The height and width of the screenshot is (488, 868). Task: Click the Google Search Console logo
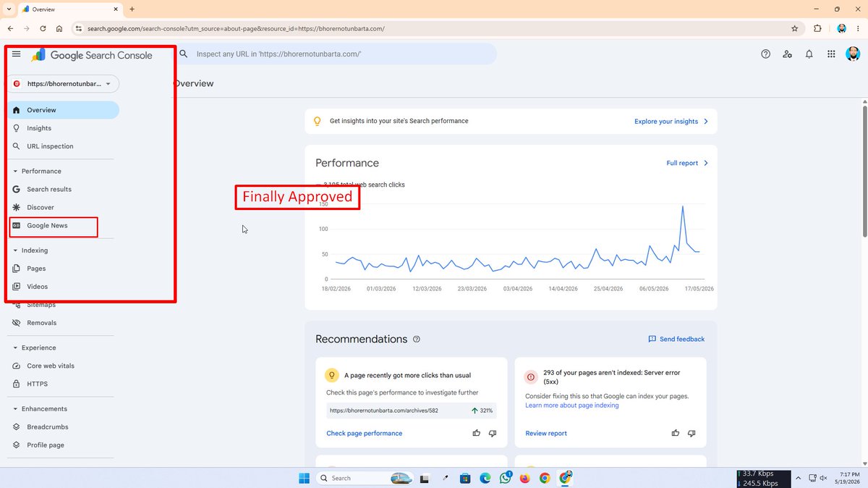tap(92, 55)
